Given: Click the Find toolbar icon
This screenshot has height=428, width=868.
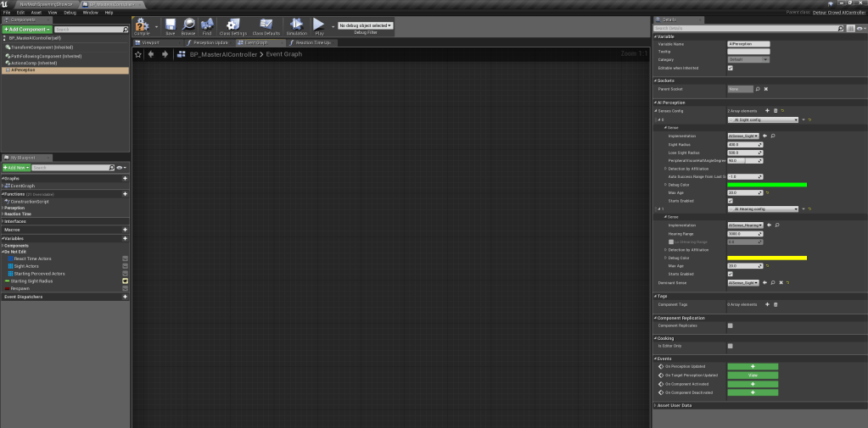Looking at the screenshot, I should click(x=207, y=26).
